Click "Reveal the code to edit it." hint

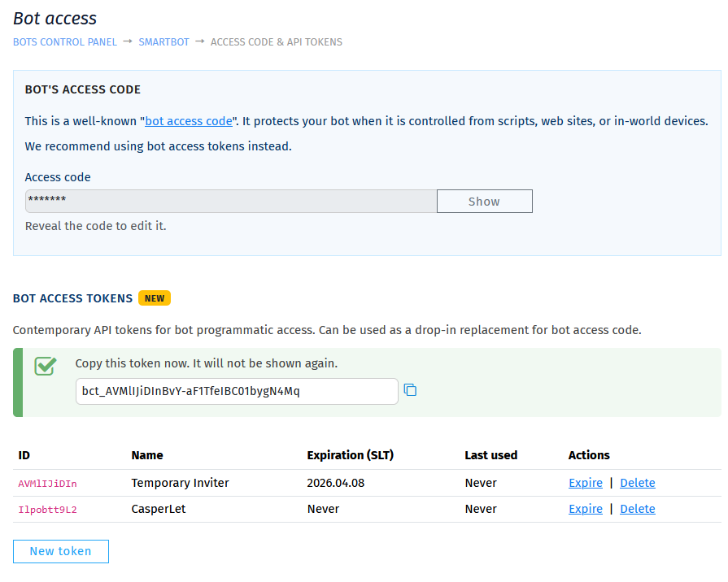pos(96,226)
